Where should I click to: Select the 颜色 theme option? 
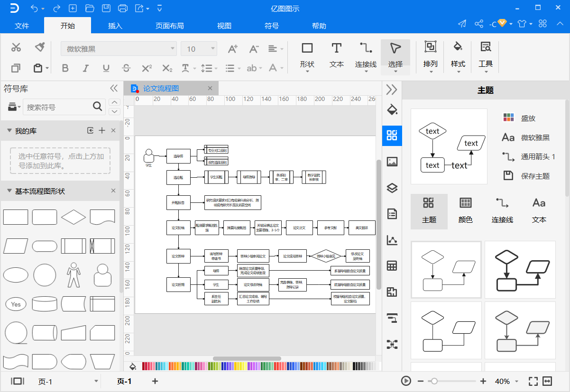(466, 210)
